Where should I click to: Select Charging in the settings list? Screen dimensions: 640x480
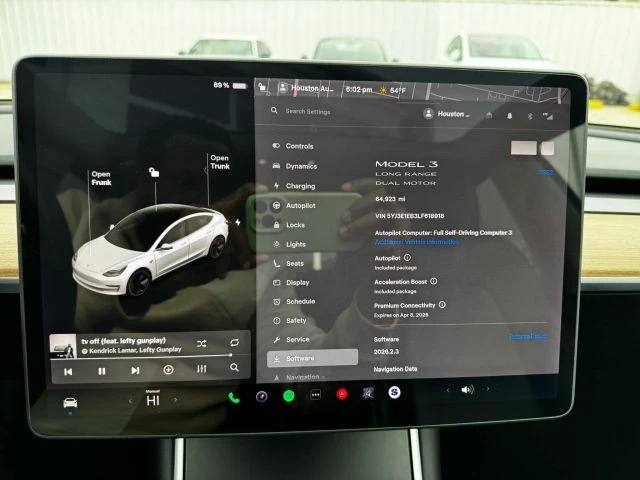(294, 186)
